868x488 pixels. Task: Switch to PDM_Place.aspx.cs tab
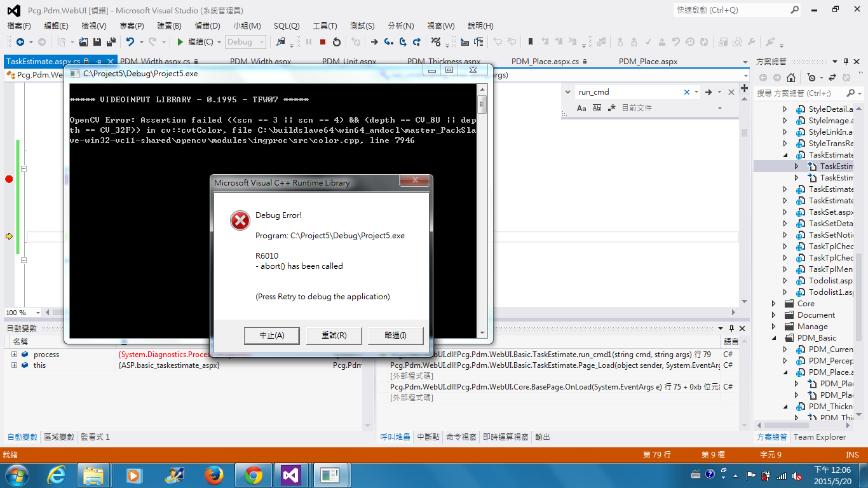point(545,62)
